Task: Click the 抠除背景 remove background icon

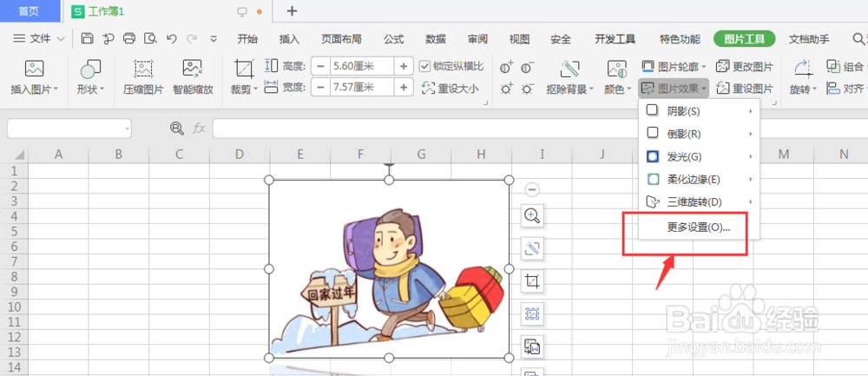Action: pos(569,69)
